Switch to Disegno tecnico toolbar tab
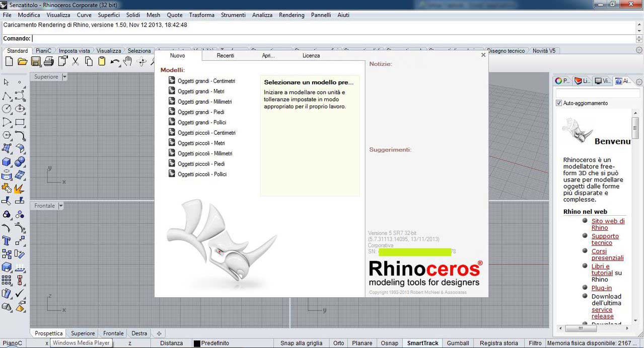The height and width of the screenshot is (348, 644). pyautogui.click(x=506, y=51)
